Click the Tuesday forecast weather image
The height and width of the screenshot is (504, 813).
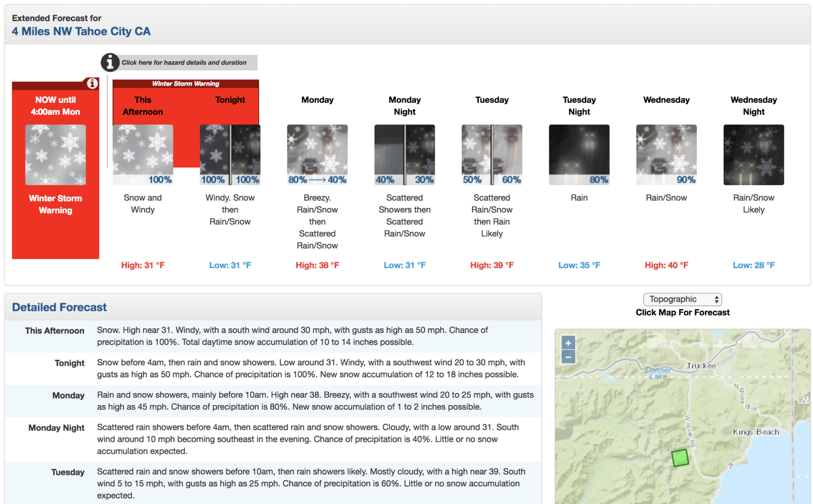492,155
